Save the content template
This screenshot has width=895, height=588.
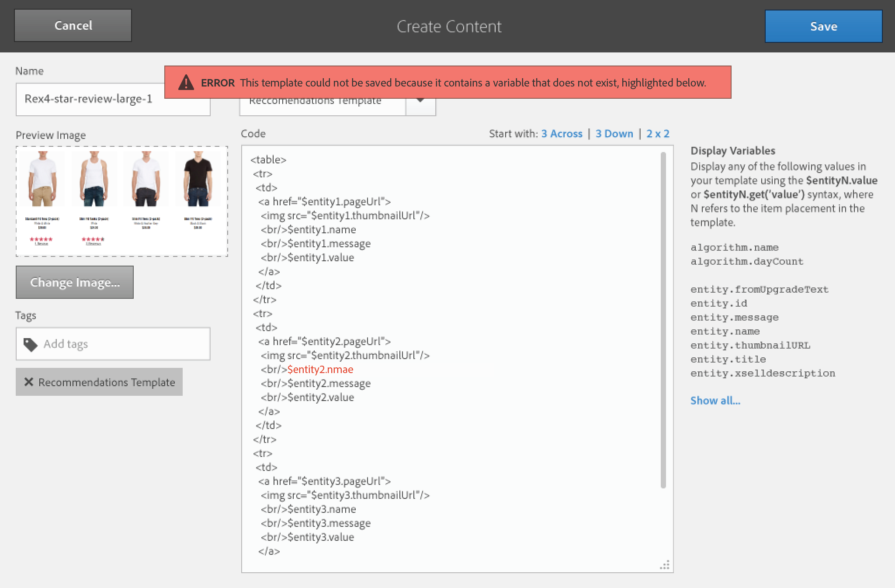(823, 26)
